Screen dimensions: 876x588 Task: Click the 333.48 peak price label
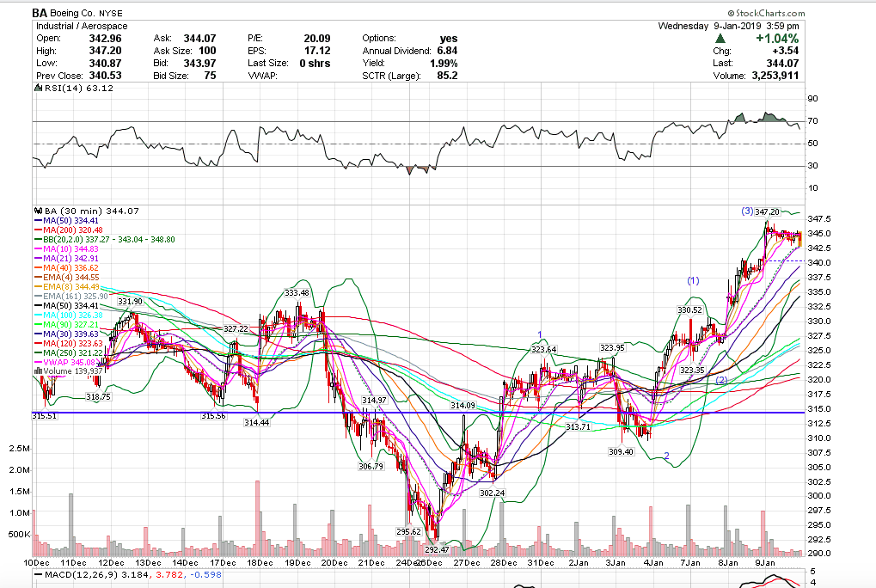[297, 293]
